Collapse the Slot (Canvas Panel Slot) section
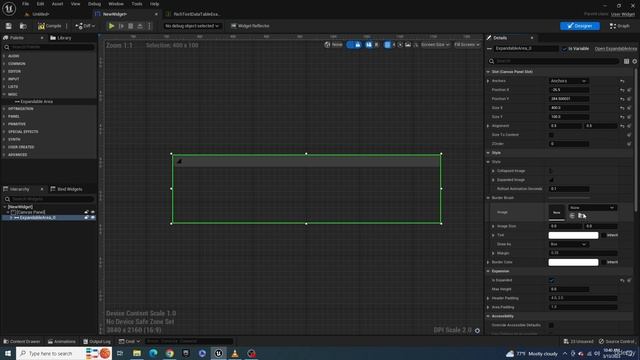This screenshot has width=640, height=360. [x=488, y=72]
